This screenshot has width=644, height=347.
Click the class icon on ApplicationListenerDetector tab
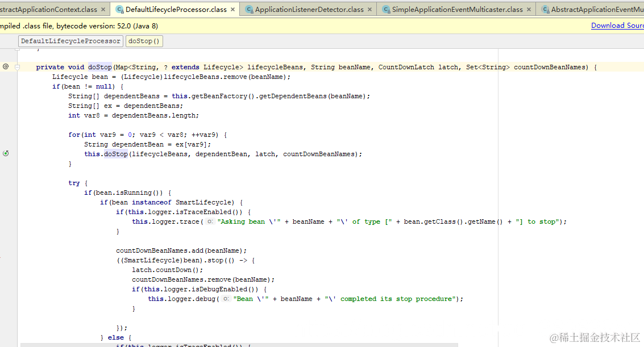point(249,10)
